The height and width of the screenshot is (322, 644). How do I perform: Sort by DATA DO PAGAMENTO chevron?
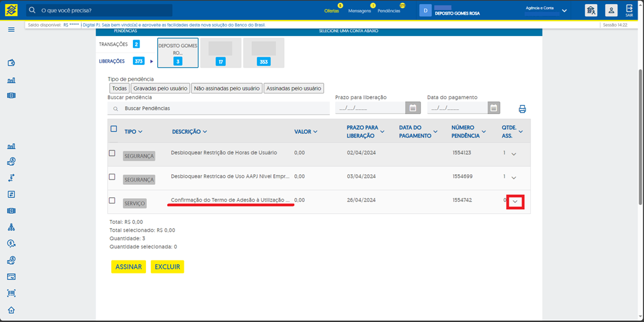434,131
